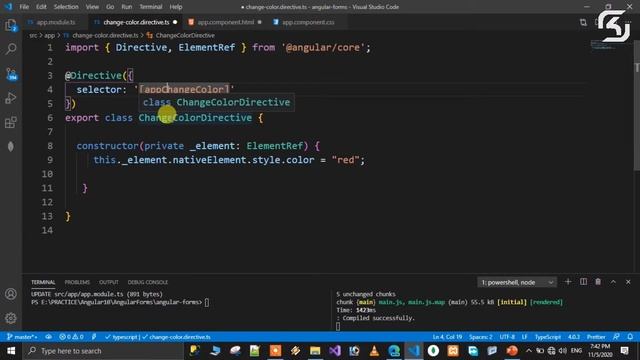Click line number 14 in gutter
The height and width of the screenshot is (360, 640).
pos(47,230)
